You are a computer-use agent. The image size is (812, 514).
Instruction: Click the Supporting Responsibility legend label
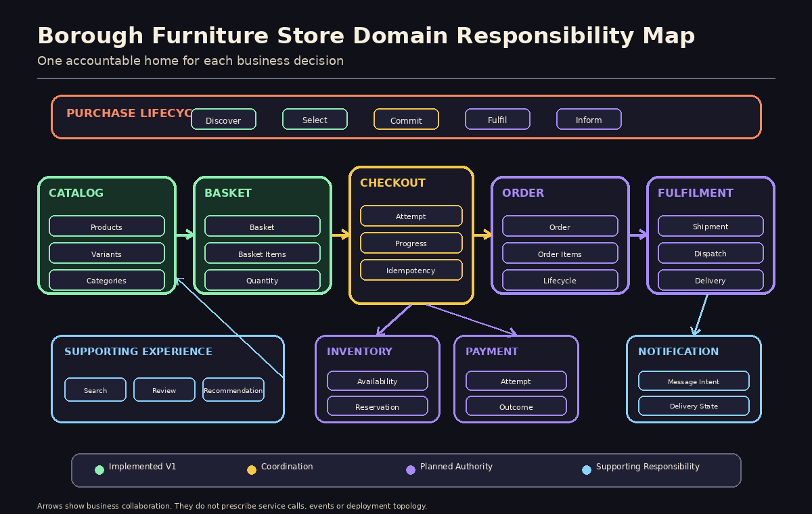648,467
